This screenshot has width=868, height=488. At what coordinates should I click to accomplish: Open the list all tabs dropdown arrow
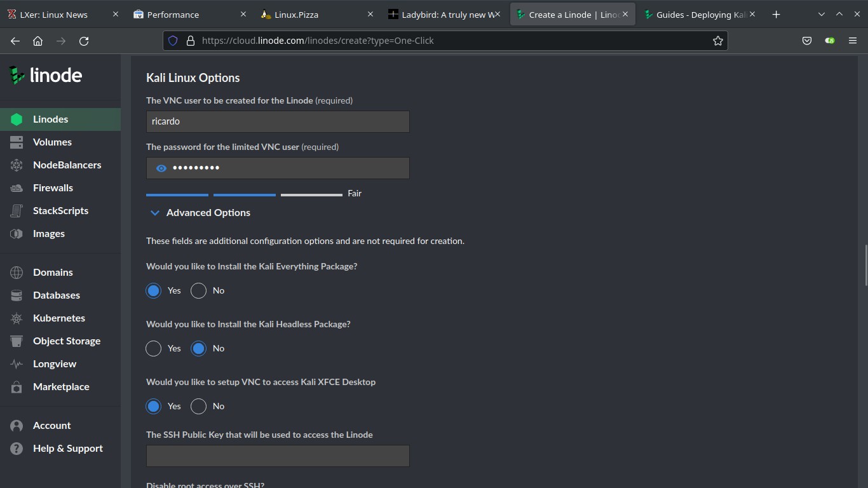pos(822,15)
